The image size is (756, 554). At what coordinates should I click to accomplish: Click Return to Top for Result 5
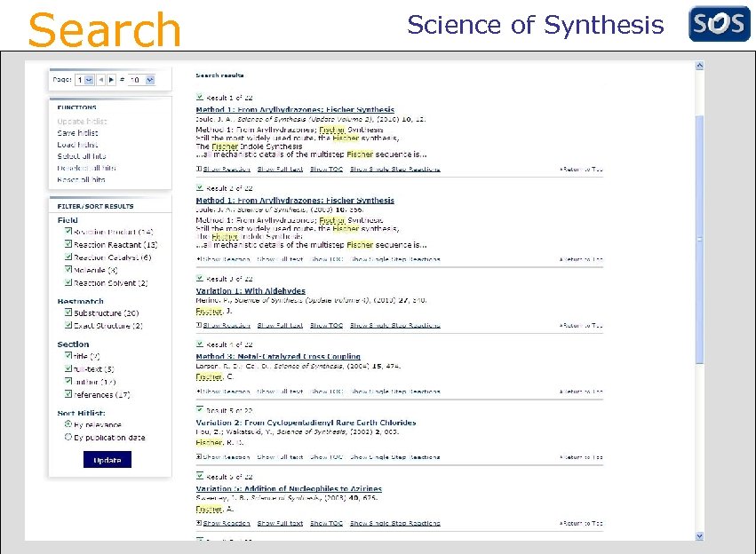pos(581,456)
